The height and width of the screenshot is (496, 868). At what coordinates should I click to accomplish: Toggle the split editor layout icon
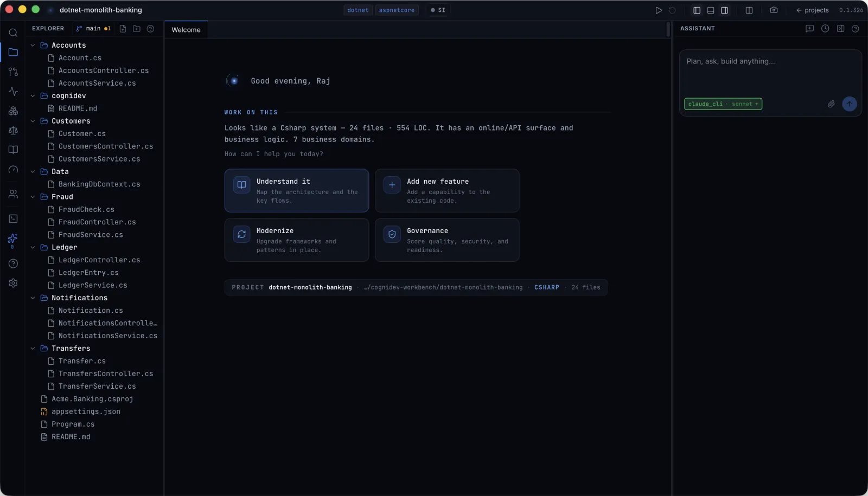(749, 10)
